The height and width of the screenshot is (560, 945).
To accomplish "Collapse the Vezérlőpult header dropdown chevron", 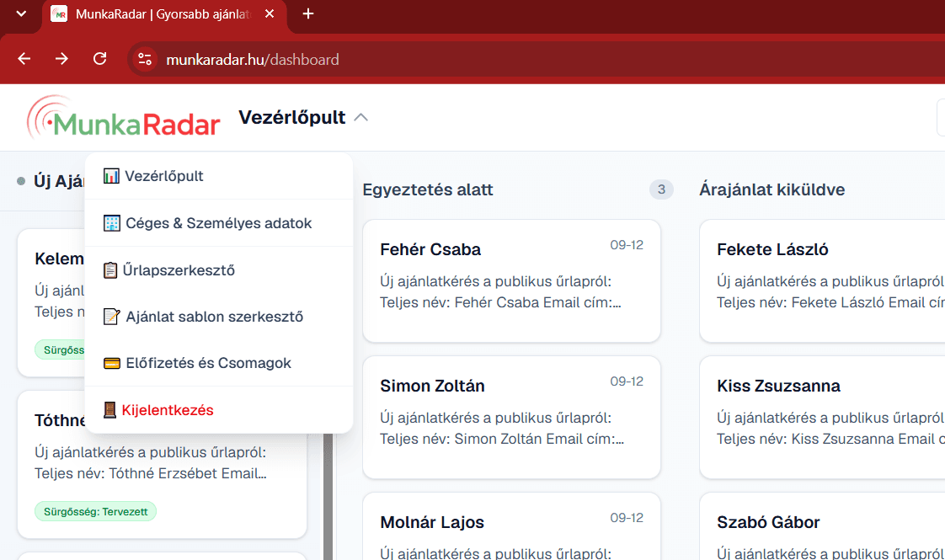I will pyautogui.click(x=360, y=117).
